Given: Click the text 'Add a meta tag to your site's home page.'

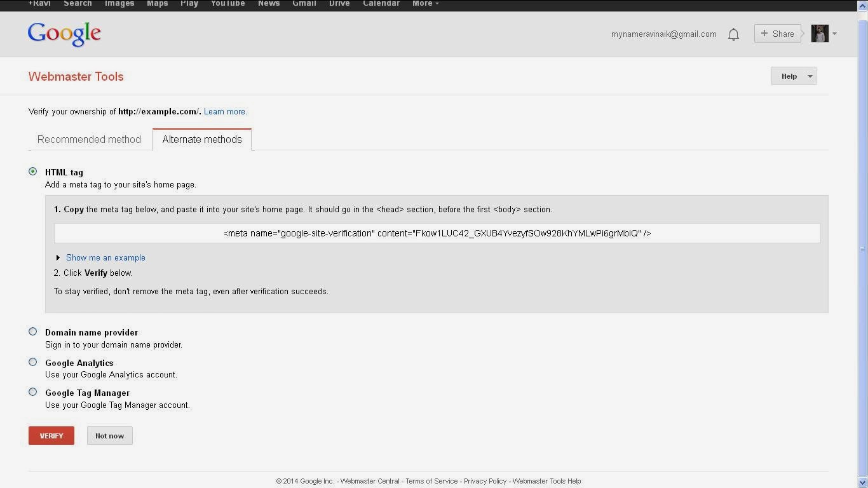Looking at the screenshot, I should [121, 185].
